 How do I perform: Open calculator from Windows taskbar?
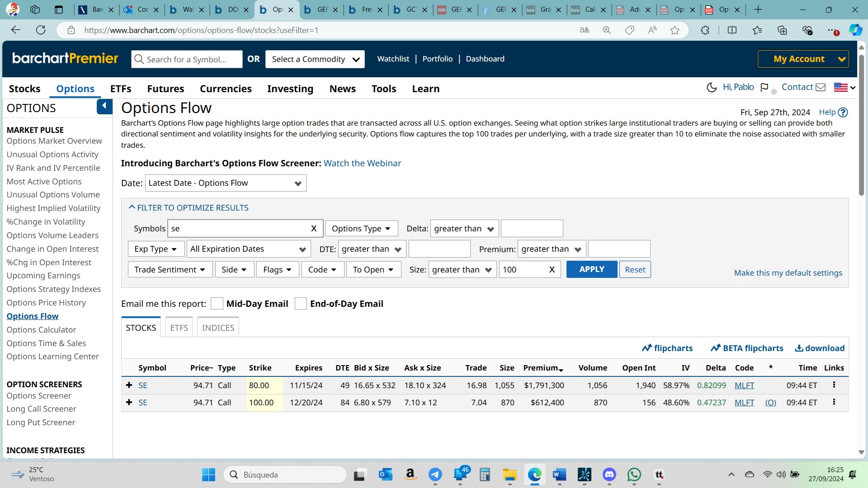pyautogui.click(x=485, y=474)
